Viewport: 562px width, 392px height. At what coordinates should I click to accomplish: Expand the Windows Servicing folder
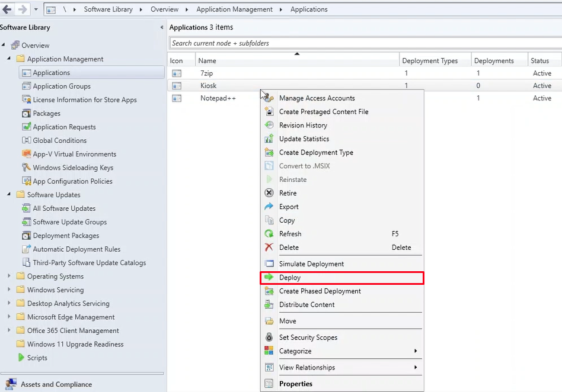pyautogui.click(x=9, y=290)
